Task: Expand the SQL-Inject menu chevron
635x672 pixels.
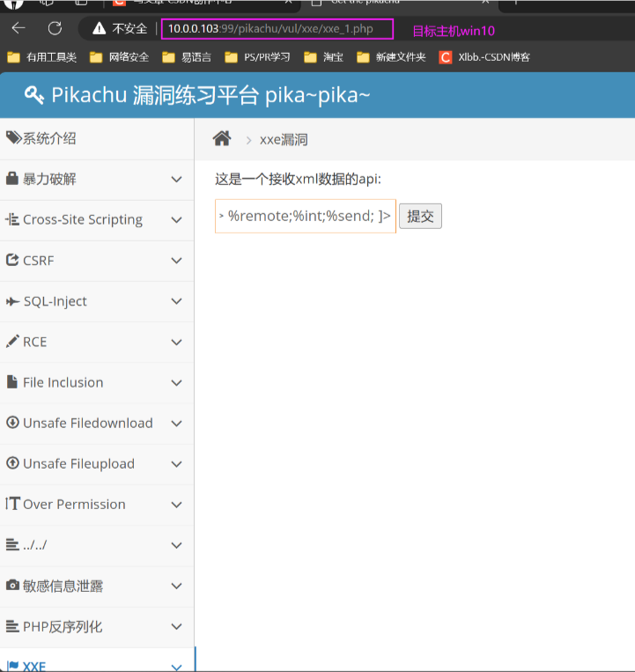Action: [x=176, y=301]
